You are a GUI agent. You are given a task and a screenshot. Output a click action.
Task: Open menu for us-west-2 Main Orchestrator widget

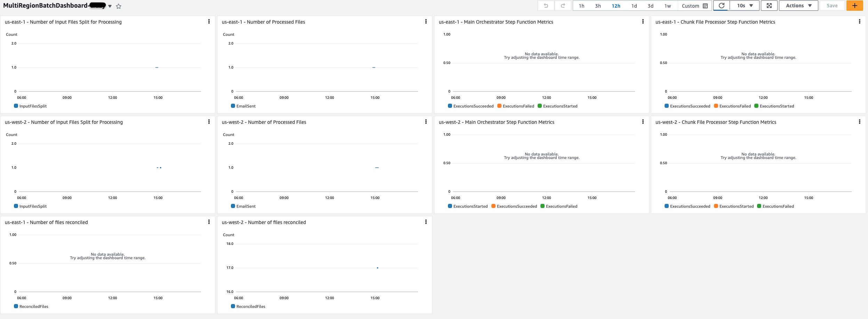pos(643,122)
